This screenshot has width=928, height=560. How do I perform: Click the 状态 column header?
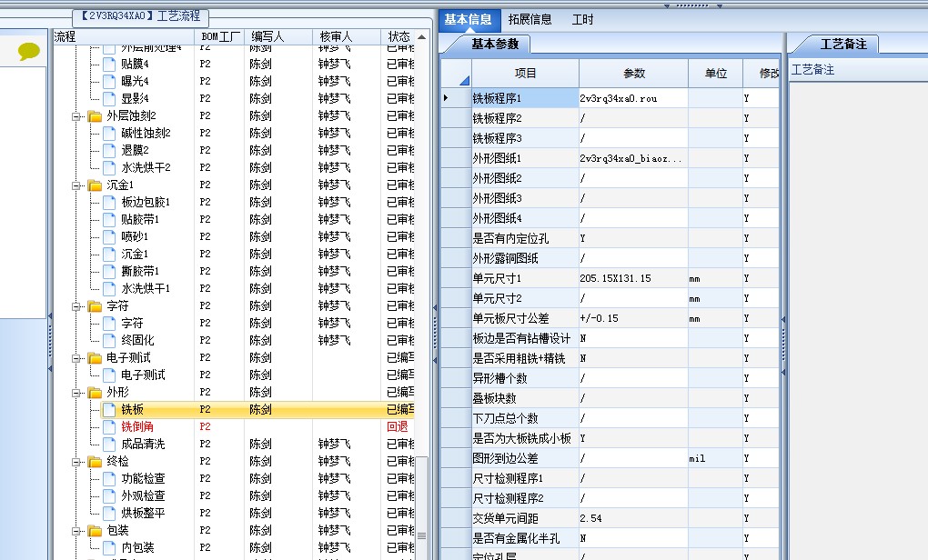(398, 36)
